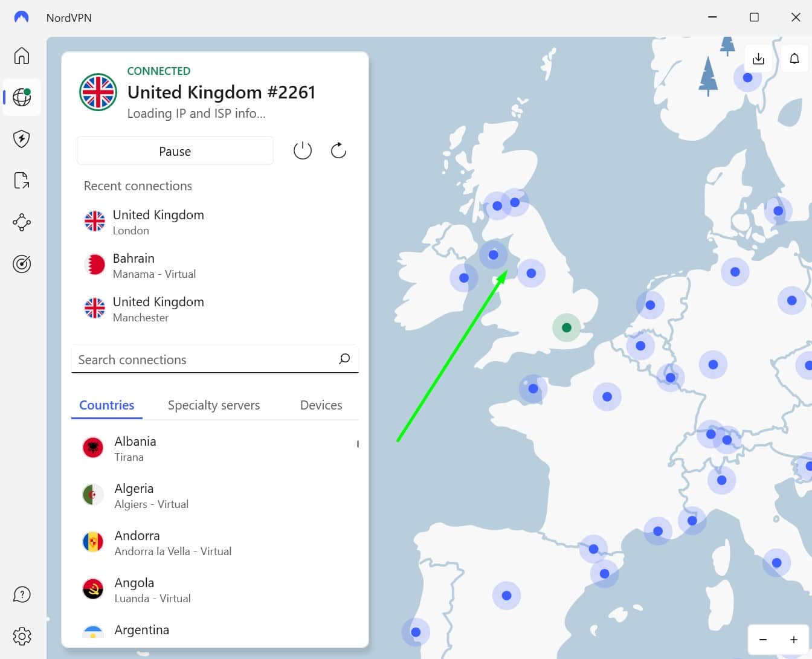Switch to the Specialty servers tab
Viewport: 812px width, 659px height.
click(x=214, y=405)
